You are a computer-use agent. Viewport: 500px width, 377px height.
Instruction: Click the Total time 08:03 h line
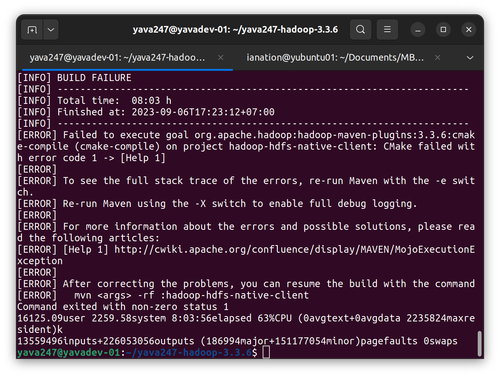(x=94, y=101)
